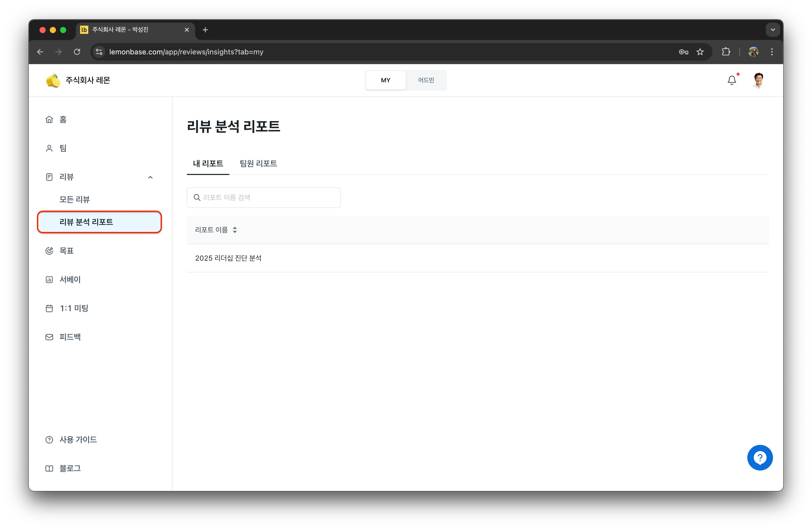The width and height of the screenshot is (812, 529).
Task: Select the 팀원 리포트 tab
Action: click(258, 163)
